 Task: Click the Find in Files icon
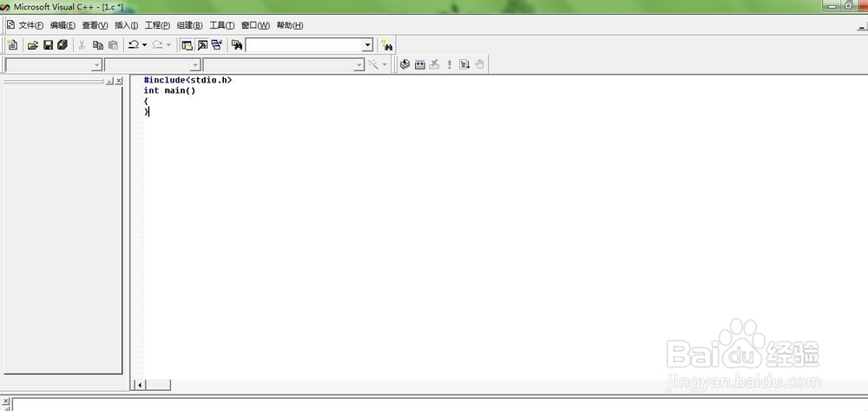(237, 45)
